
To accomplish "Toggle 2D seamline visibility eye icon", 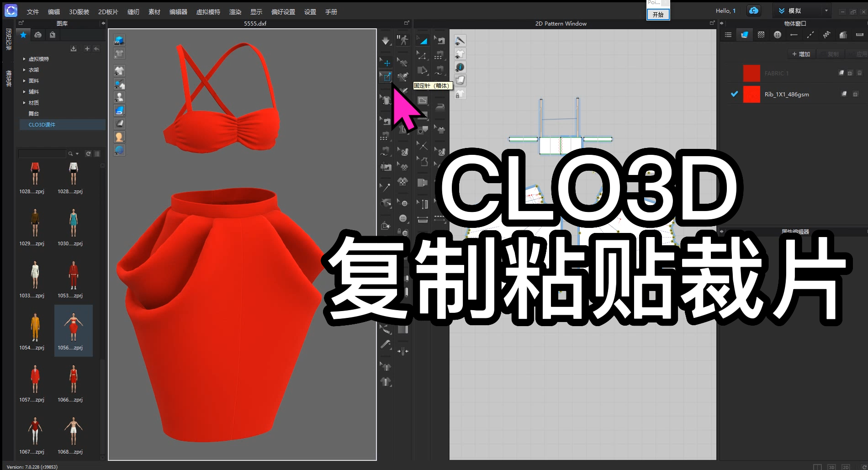I will tap(460, 41).
